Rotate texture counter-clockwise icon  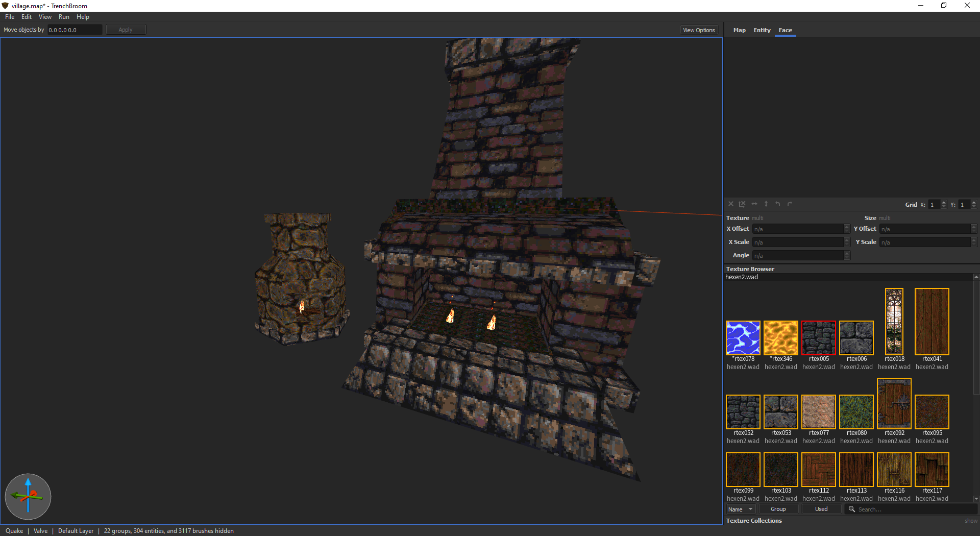778,204
